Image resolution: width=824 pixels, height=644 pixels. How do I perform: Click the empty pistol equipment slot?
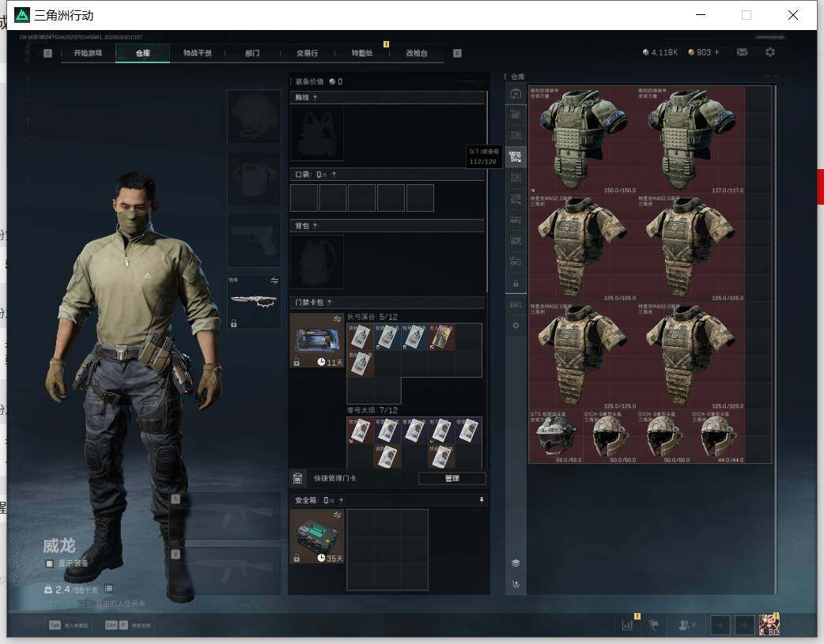(254, 240)
